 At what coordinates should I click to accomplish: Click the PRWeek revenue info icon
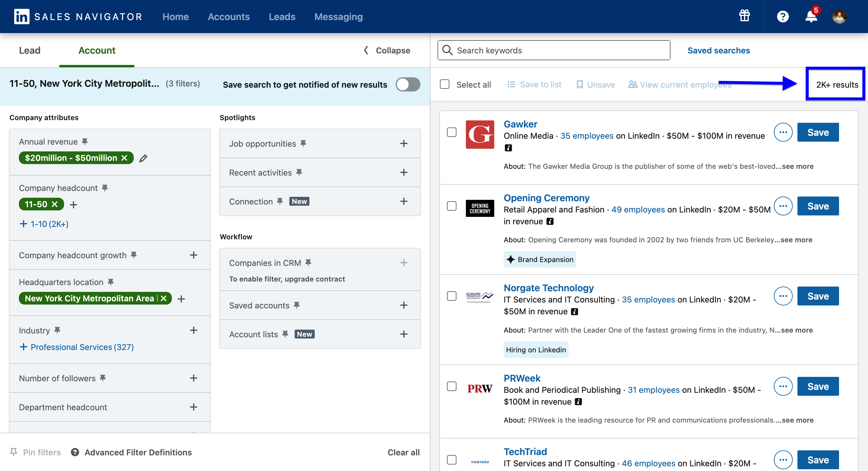click(578, 402)
